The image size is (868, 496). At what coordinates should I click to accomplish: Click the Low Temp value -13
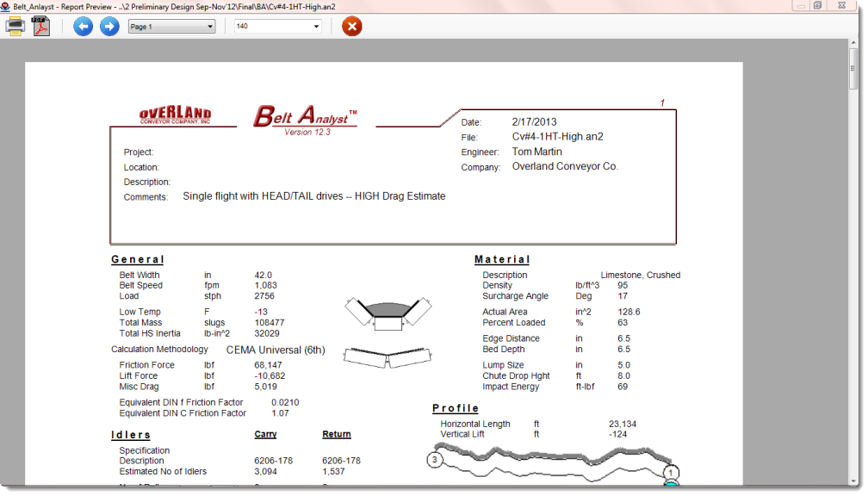(x=261, y=313)
